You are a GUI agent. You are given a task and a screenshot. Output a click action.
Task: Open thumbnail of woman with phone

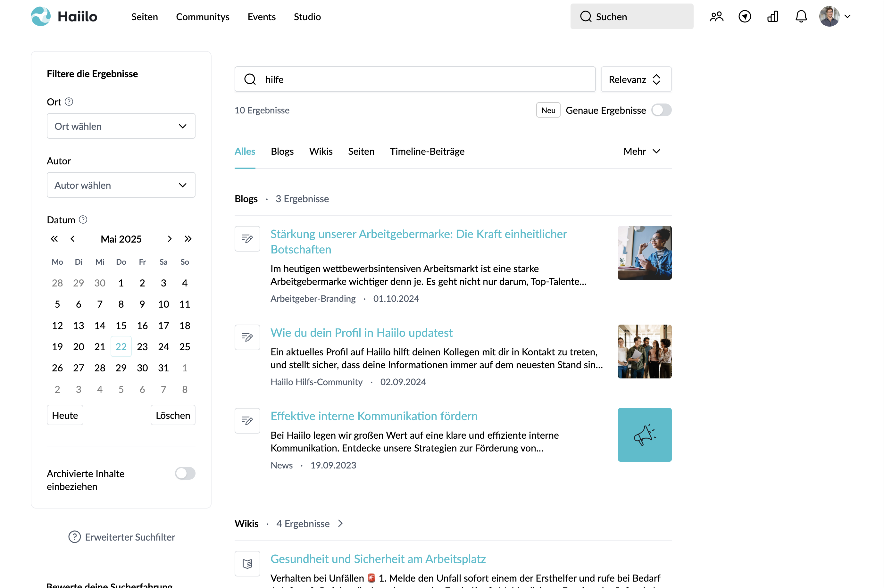644,253
